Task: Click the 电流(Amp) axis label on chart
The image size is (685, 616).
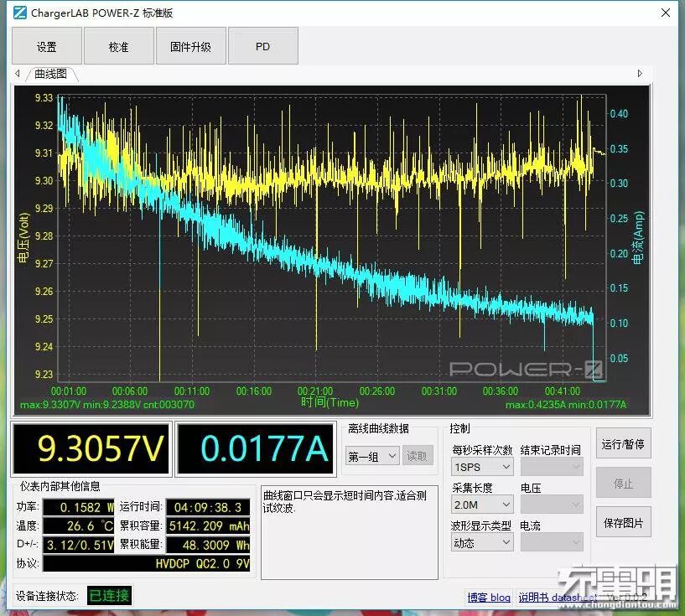Action: coord(638,238)
